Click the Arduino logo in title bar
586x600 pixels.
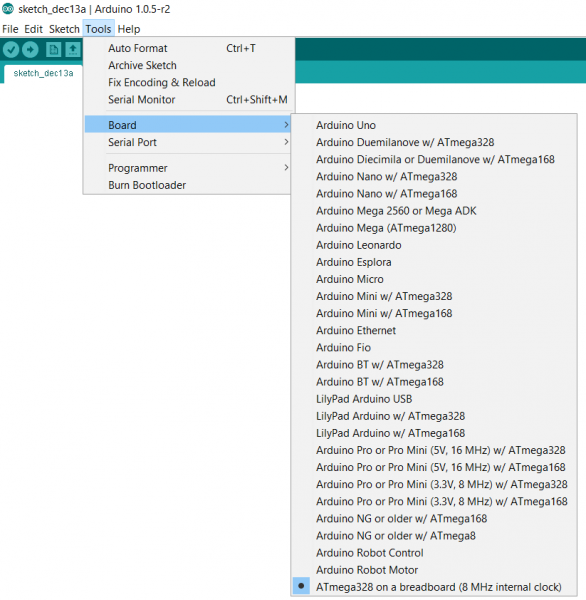8,9
